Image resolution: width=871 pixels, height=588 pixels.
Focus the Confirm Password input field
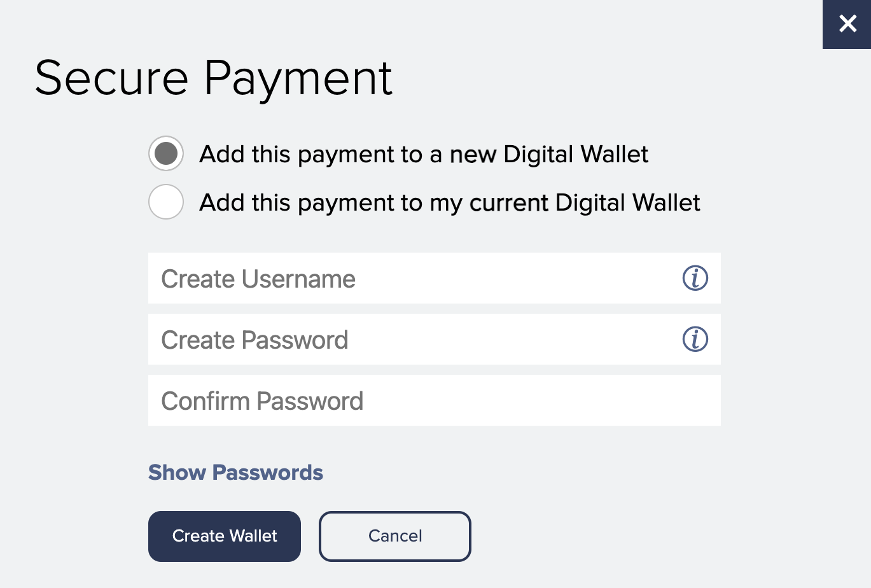coord(434,400)
